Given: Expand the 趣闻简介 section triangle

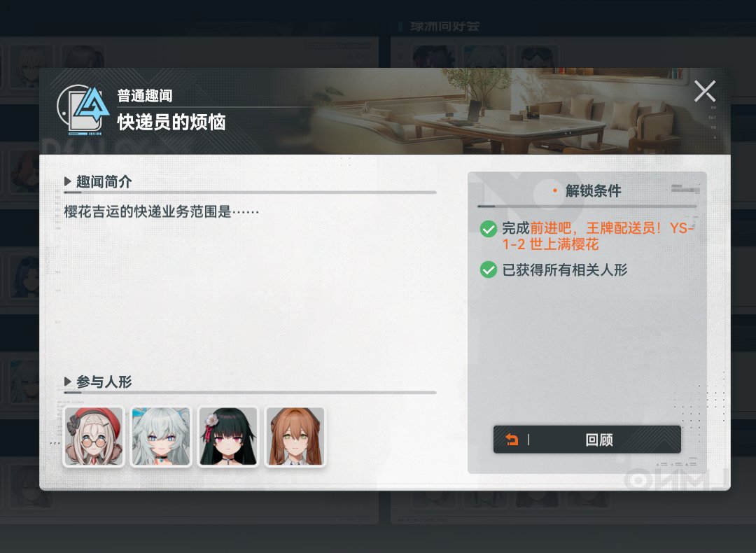Looking at the screenshot, I should pyautogui.click(x=67, y=182).
